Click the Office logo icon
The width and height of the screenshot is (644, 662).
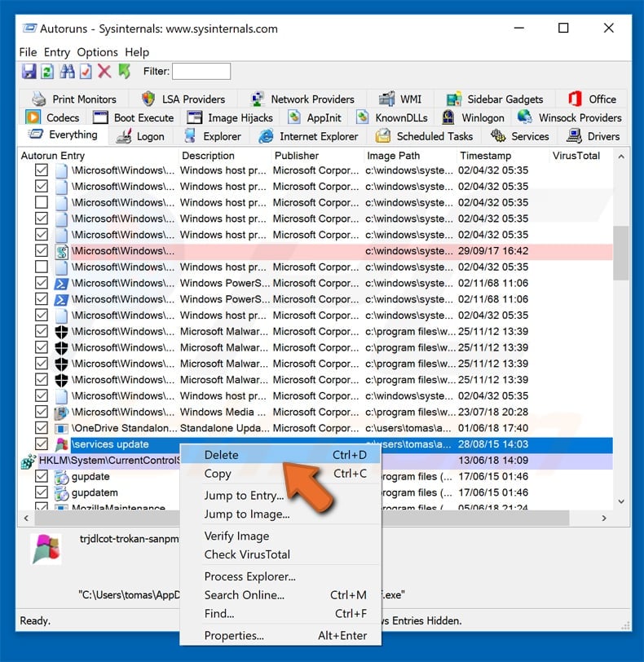[575, 99]
